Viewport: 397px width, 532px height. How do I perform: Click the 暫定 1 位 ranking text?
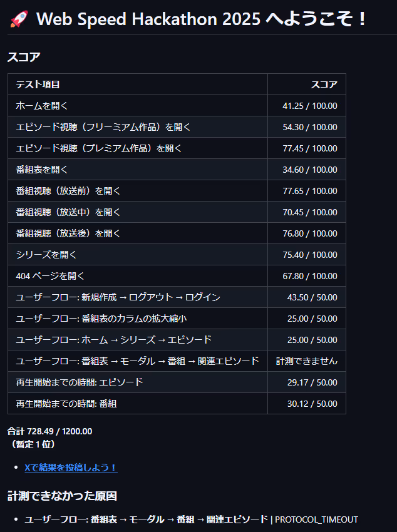pyautogui.click(x=31, y=444)
